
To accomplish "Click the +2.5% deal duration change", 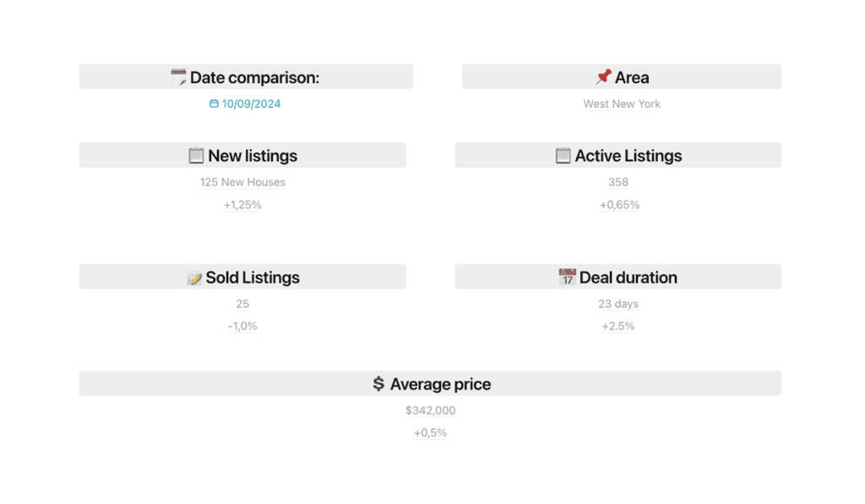I will (x=617, y=326).
